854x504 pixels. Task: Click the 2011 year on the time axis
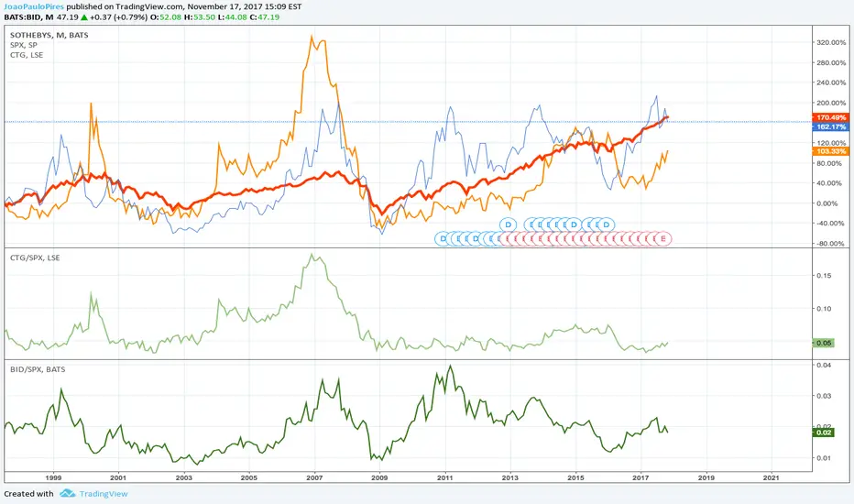[445, 477]
